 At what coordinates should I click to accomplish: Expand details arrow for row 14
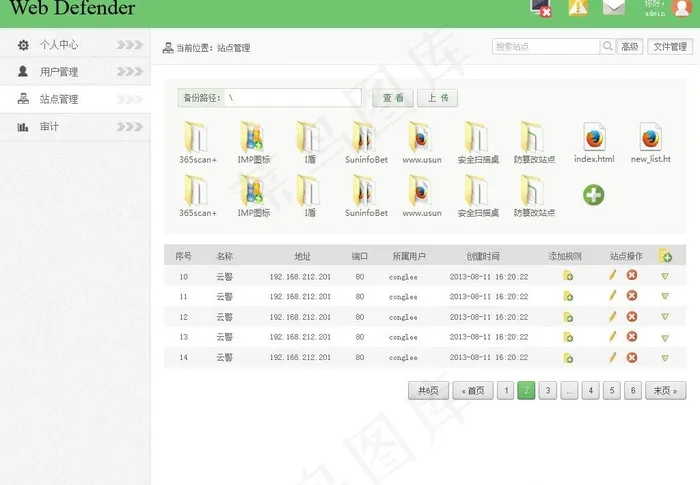(665, 358)
